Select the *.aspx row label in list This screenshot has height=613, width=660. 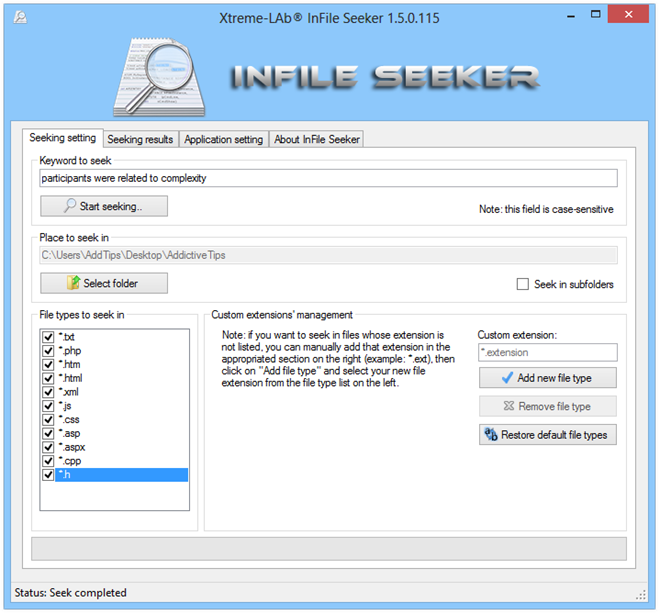tap(72, 447)
